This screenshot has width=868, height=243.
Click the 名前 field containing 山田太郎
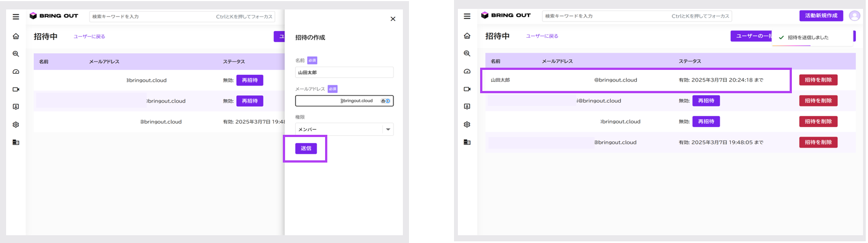pos(344,72)
